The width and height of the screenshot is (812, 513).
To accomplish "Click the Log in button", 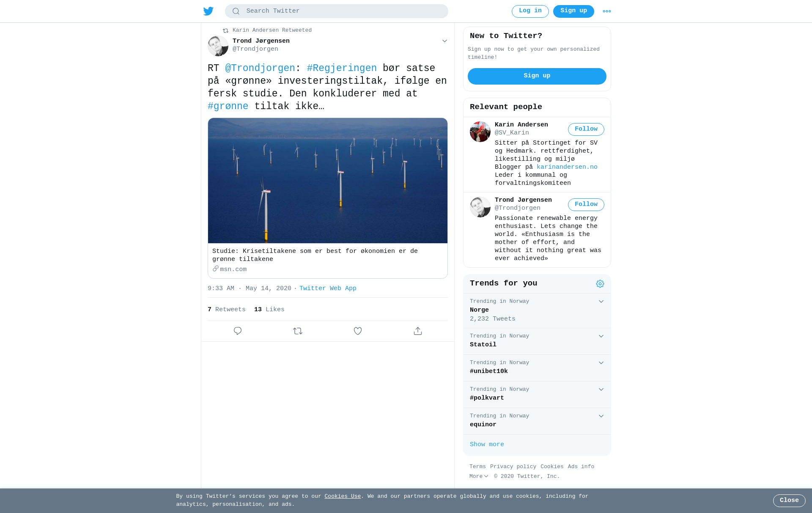I will click(530, 11).
